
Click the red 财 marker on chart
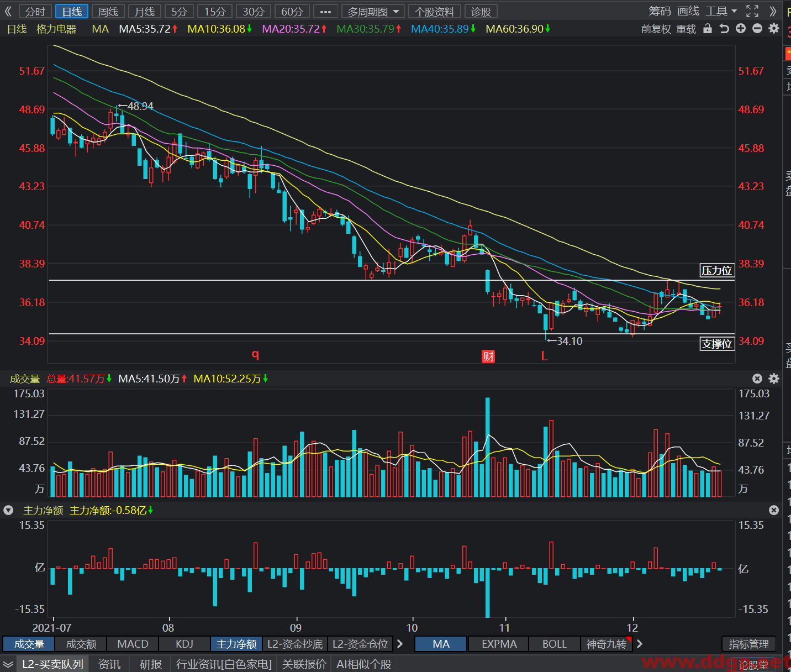488,356
